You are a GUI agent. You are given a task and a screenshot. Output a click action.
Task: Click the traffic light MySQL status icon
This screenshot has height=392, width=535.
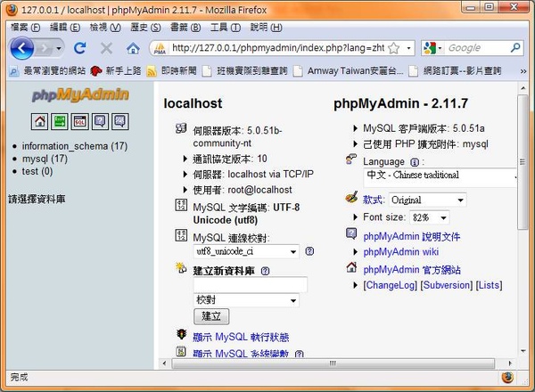[181, 334]
